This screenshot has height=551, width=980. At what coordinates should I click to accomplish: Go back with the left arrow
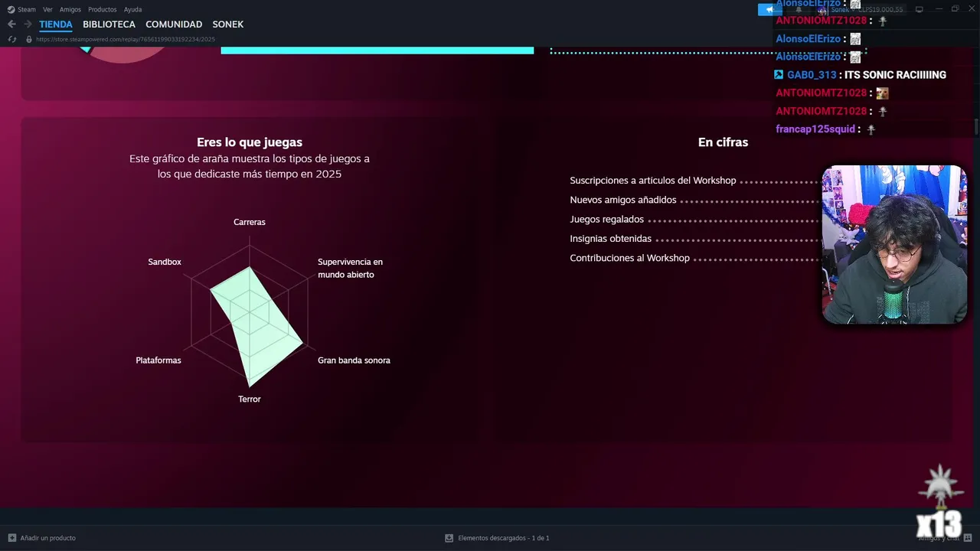pyautogui.click(x=11, y=24)
